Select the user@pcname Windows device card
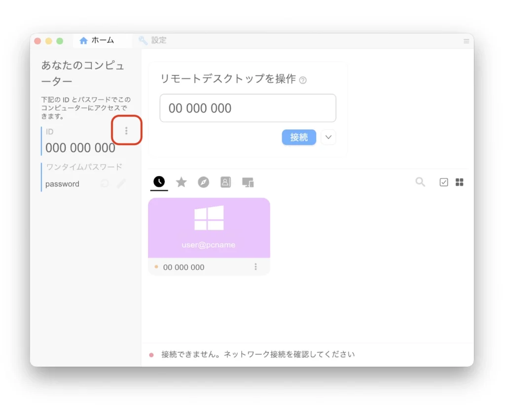The height and width of the screenshot is (420, 505). pos(209,228)
